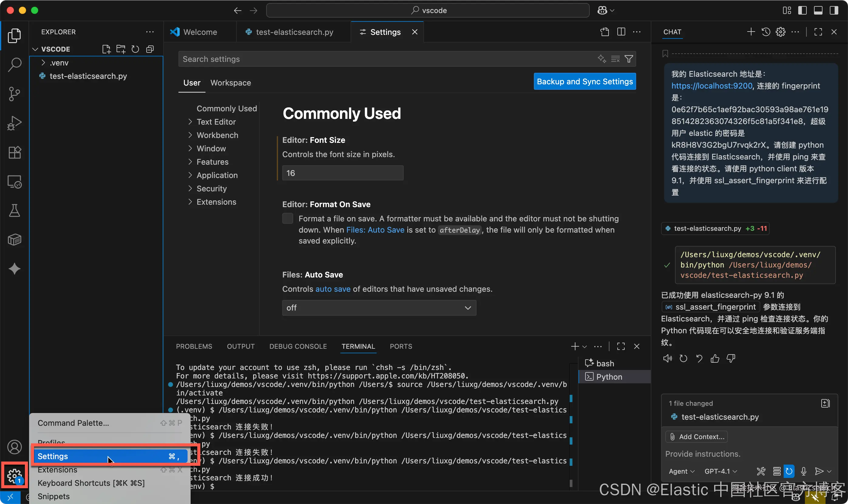Expand Text Editor settings category
848x504 pixels.
click(190, 122)
